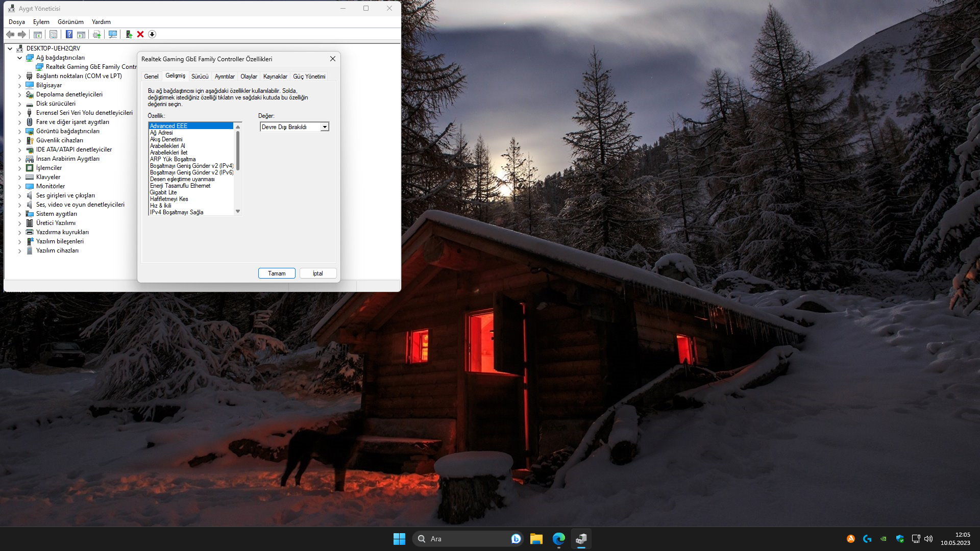Open the Sürücü tab

tap(200, 77)
